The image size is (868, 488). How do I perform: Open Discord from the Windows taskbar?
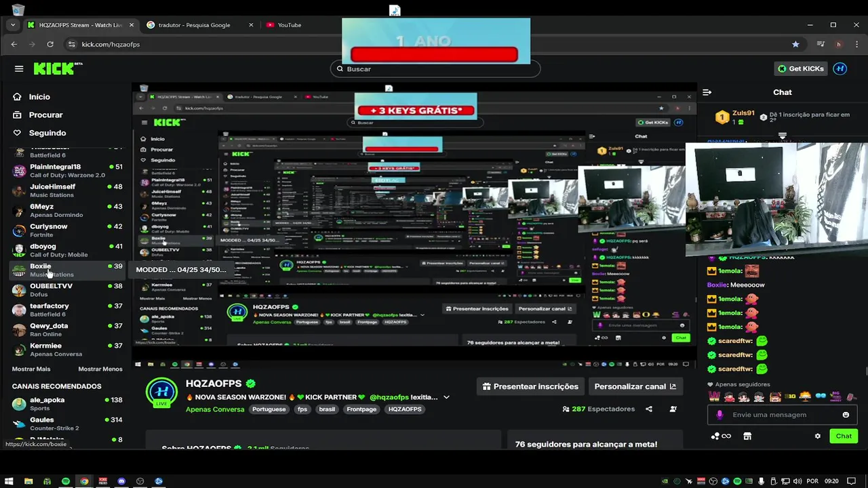(x=121, y=481)
